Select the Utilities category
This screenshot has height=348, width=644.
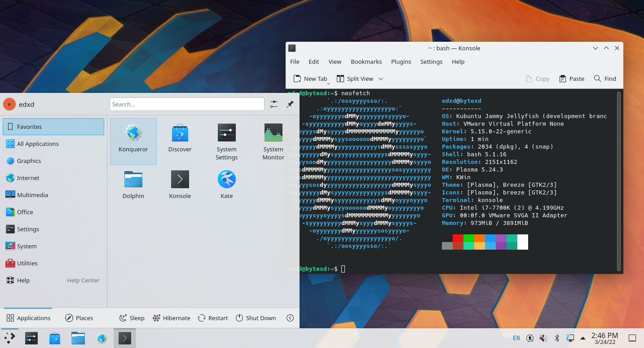tap(53, 263)
